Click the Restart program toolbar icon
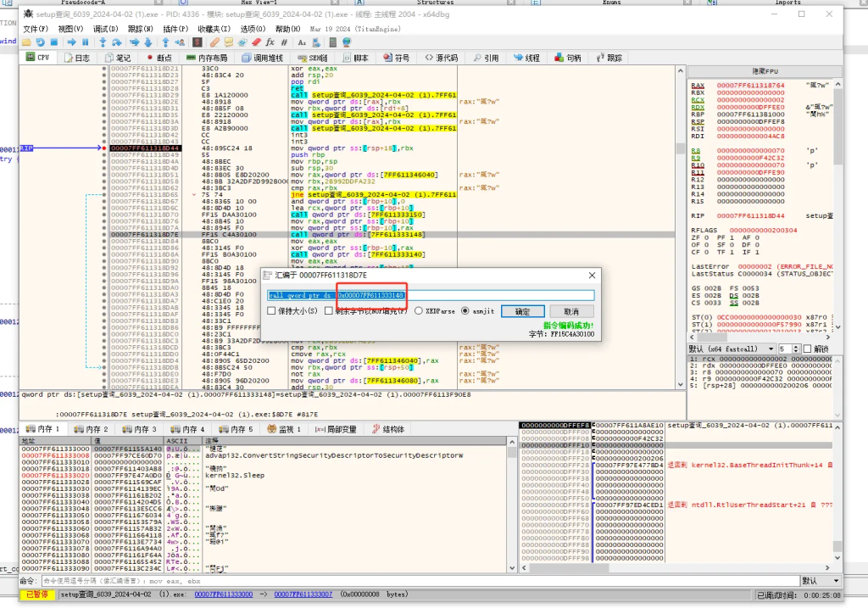 [40, 42]
